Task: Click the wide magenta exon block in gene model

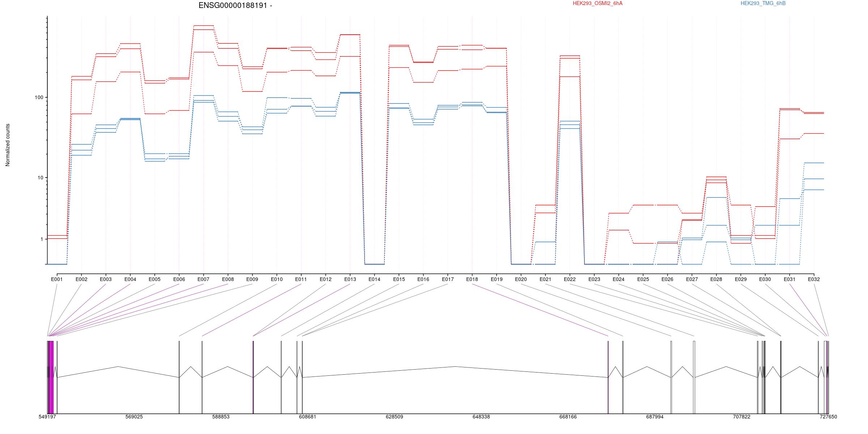Action: click(51, 377)
